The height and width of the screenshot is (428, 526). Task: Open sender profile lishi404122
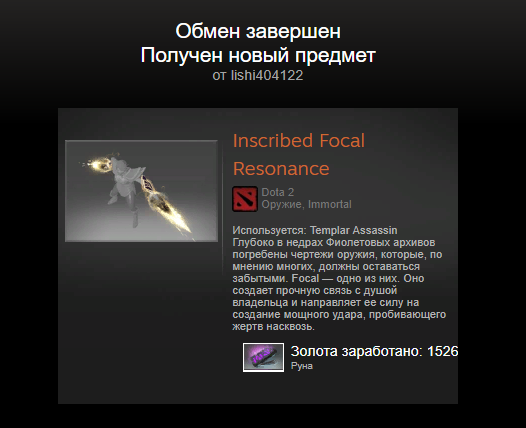(267, 75)
